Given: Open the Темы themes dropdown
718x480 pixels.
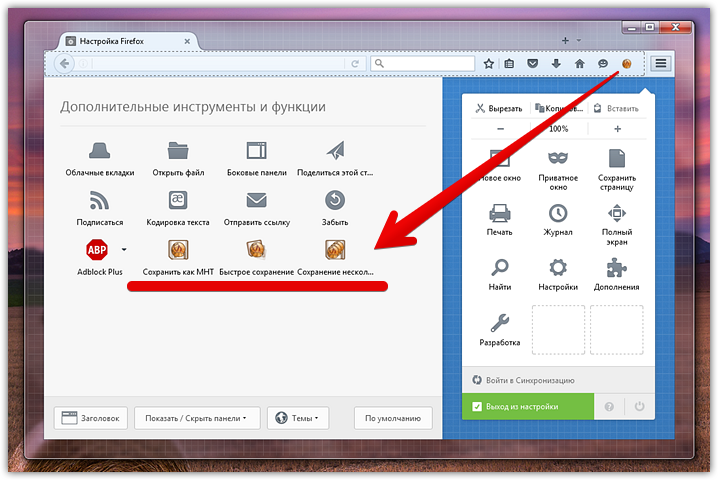Looking at the screenshot, I should pos(298,418).
